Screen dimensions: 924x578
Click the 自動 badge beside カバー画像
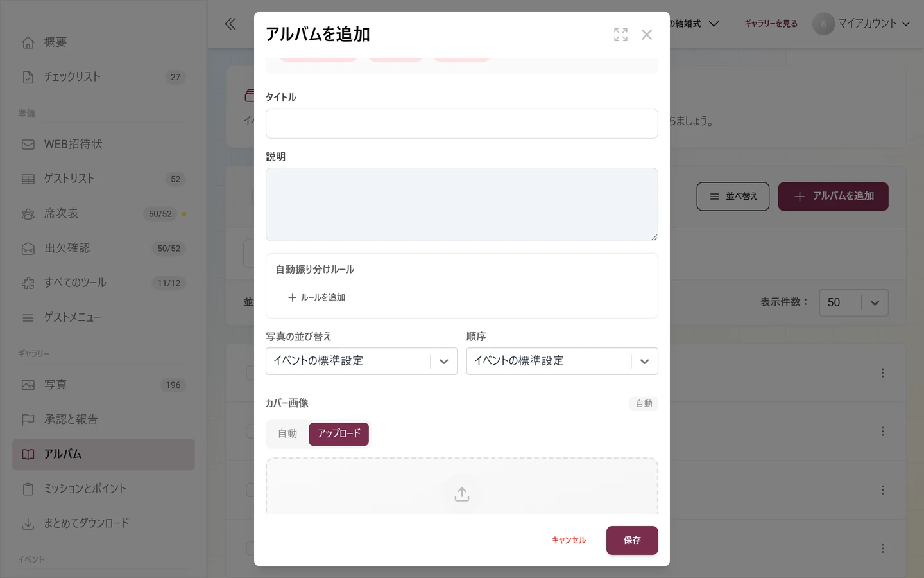644,403
